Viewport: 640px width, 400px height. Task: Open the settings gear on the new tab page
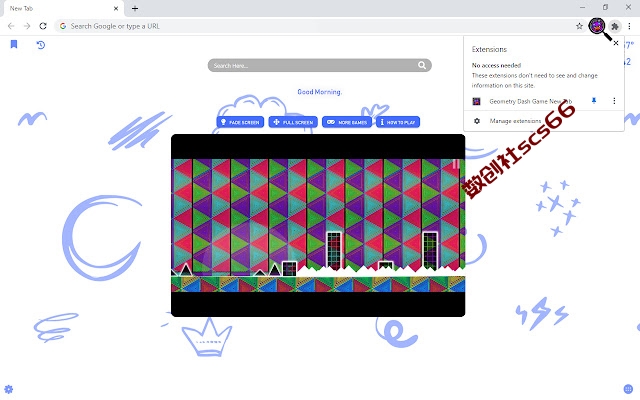9,389
